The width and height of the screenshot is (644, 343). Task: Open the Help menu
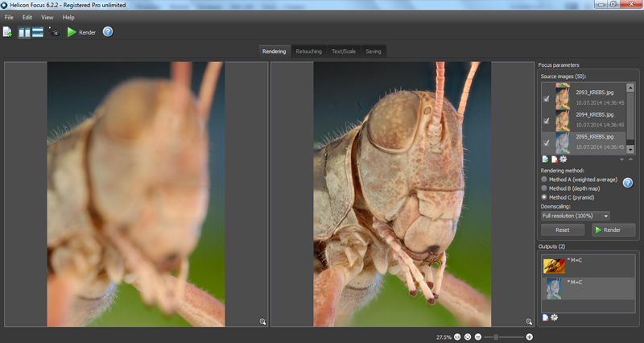point(68,17)
